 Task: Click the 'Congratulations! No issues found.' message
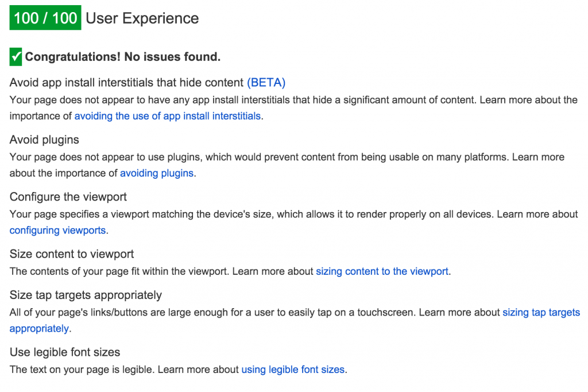[123, 57]
